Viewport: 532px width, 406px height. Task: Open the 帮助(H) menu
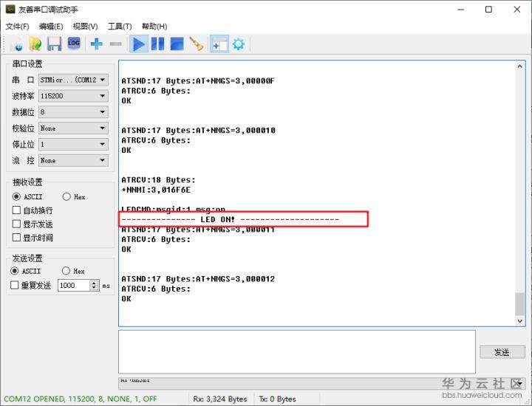tap(154, 27)
